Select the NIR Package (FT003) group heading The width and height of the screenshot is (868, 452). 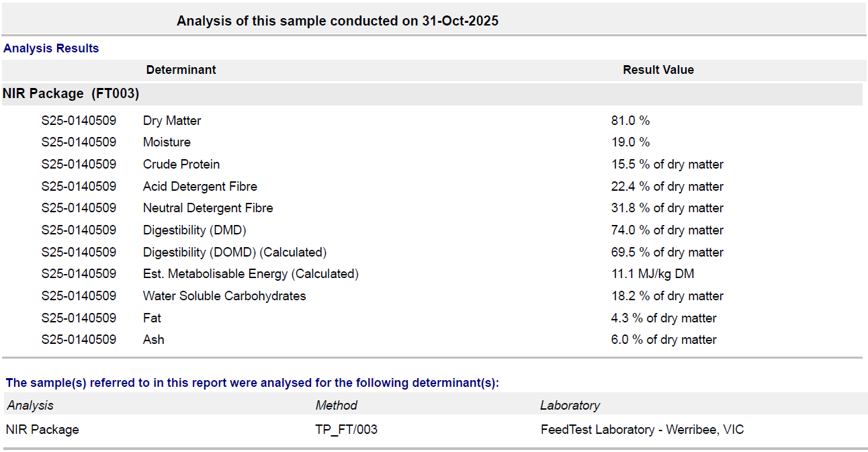point(71,94)
